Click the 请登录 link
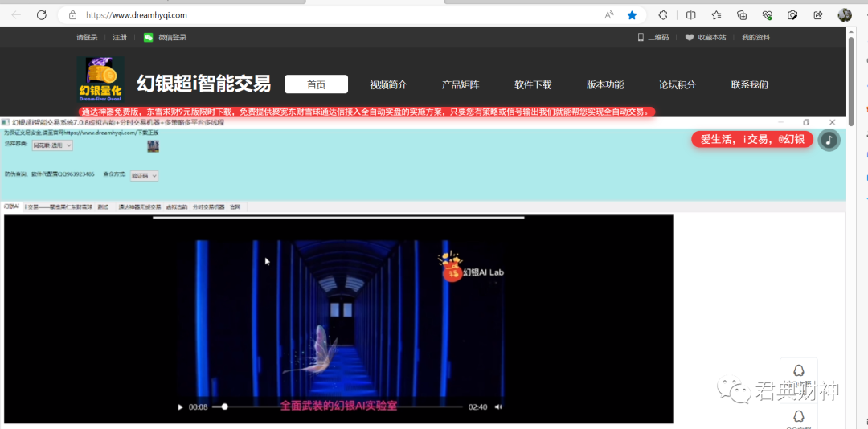The width and height of the screenshot is (868, 429). coord(87,37)
